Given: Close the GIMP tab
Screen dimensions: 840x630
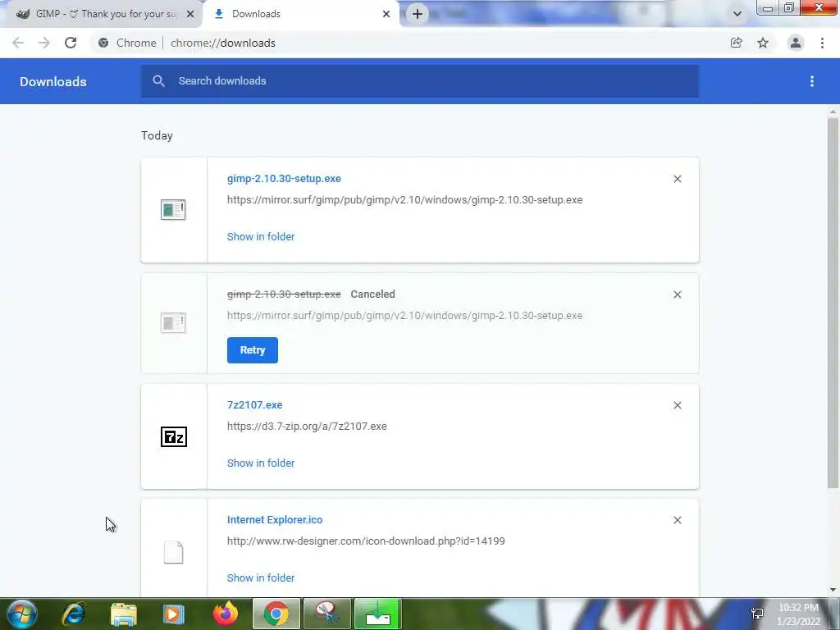Looking at the screenshot, I should click(190, 14).
